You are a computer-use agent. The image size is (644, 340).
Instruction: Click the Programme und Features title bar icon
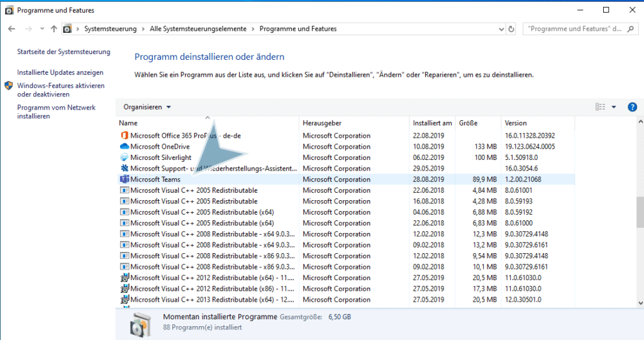click(x=9, y=10)
